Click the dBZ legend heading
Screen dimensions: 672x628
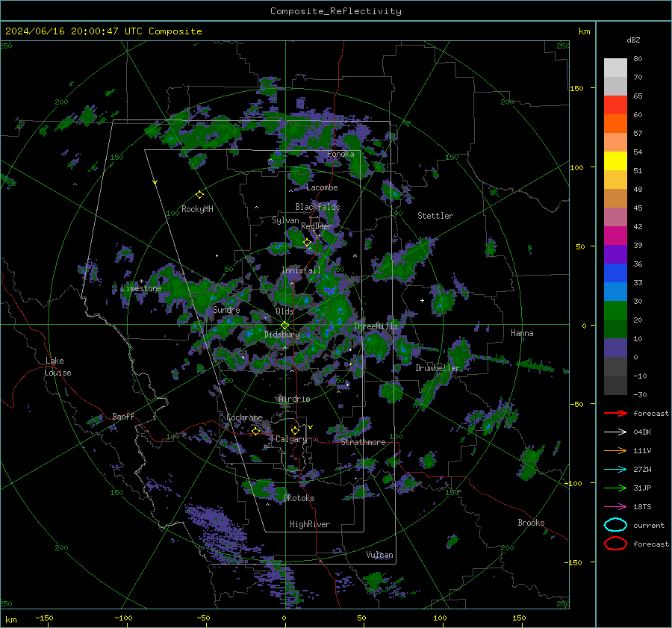pyautogui.click(x=633, y=40)
